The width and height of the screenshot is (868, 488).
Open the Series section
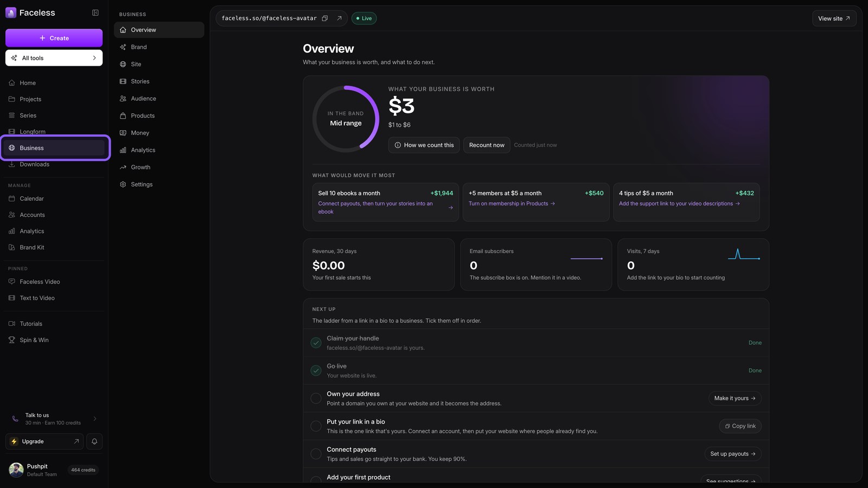tap(54, 115)
